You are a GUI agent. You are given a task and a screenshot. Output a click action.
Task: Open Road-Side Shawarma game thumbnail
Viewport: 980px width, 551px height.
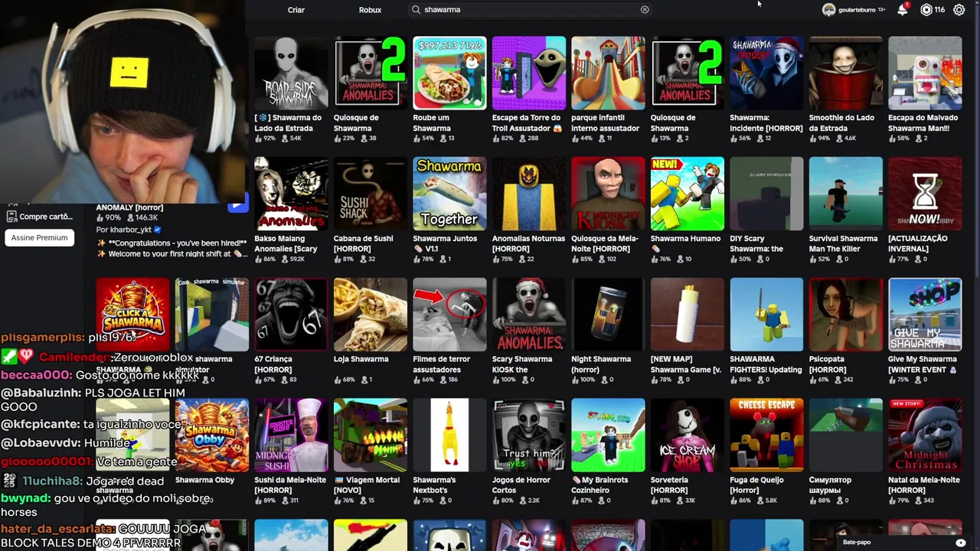[291, 73]
